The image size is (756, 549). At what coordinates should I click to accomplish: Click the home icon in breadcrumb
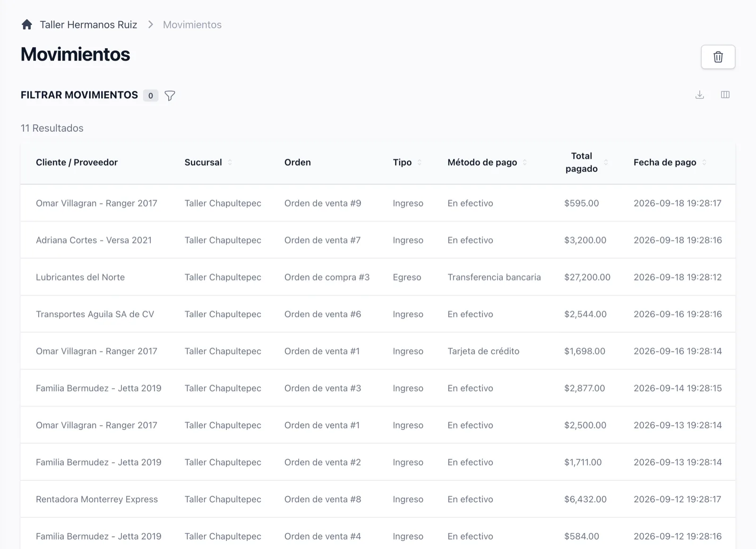tap(27, 25)
